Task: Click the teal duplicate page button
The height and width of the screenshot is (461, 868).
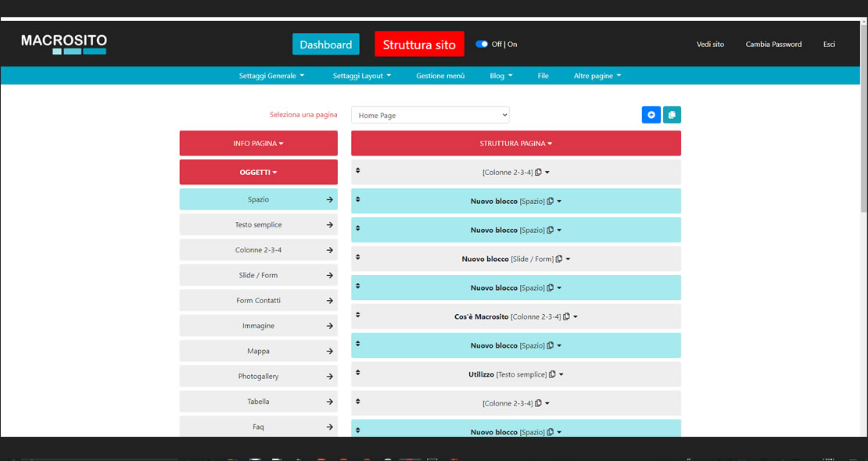Action: [672, 115]
